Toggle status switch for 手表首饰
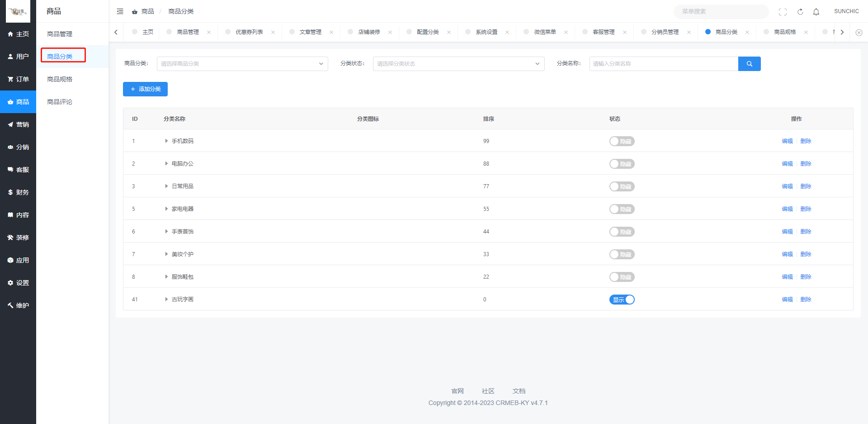This screenshot has width=868, height=424. click(622, 232)
